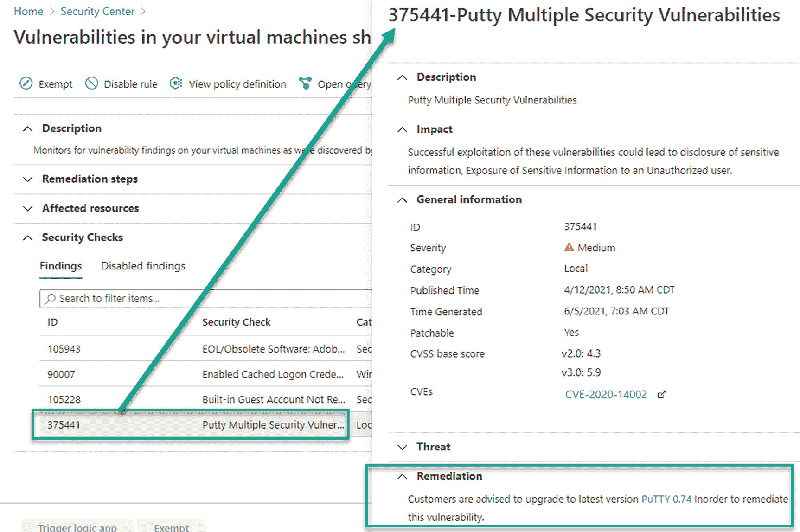
Task: Click 'Putty Multiple Security Vulner...' cell
Action: (273, 424)
